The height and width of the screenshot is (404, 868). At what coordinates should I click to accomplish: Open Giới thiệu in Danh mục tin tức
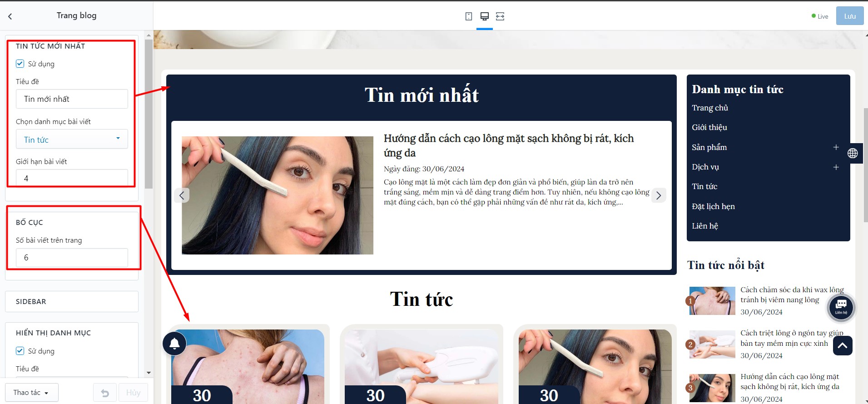coord(709,127)
